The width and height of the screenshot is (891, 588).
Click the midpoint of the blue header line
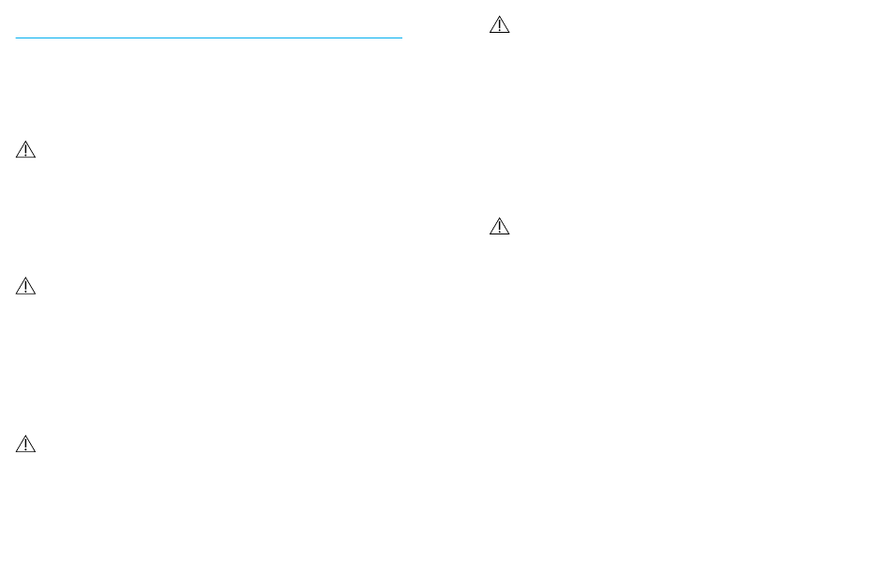208,38
